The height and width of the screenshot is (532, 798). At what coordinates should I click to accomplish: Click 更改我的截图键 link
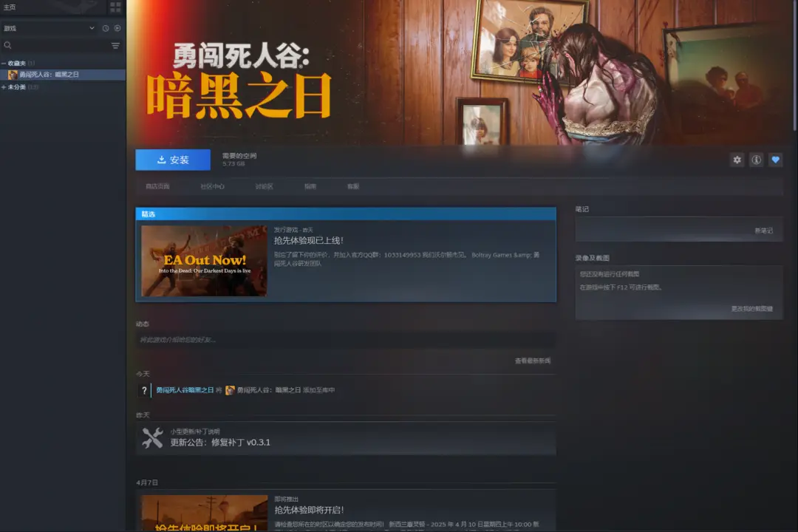click(751, 309)
